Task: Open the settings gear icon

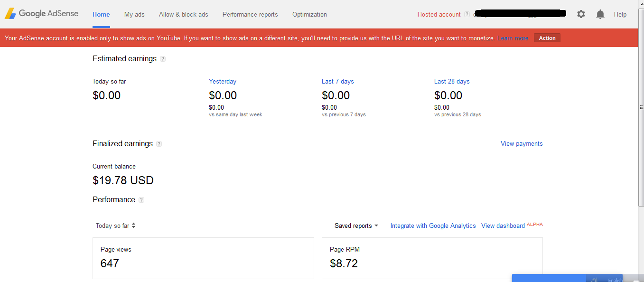Action: (581, 14)
